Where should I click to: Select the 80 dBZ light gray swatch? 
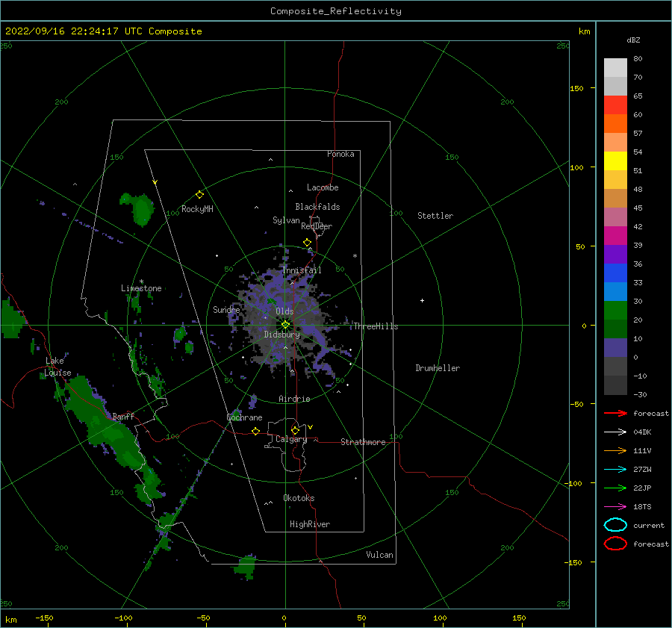pyautogui.click(x=615, y=67)
